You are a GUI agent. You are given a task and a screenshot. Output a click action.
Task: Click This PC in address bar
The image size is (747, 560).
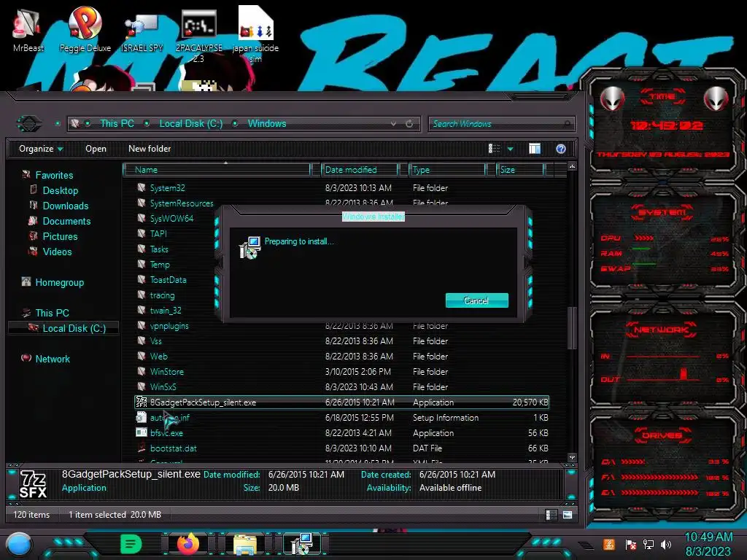pos(117,123)
